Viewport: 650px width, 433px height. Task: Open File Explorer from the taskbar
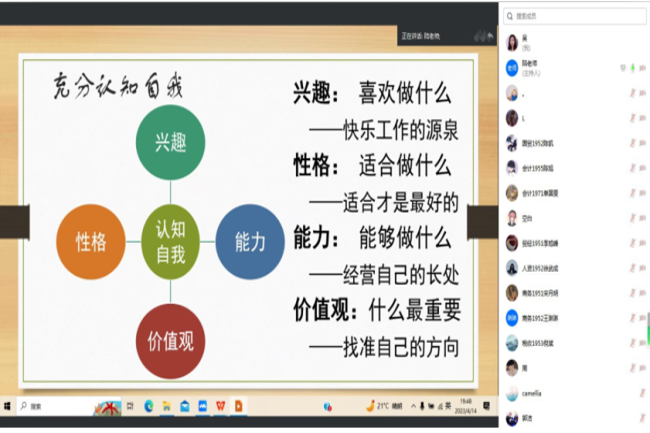point(168,407)
